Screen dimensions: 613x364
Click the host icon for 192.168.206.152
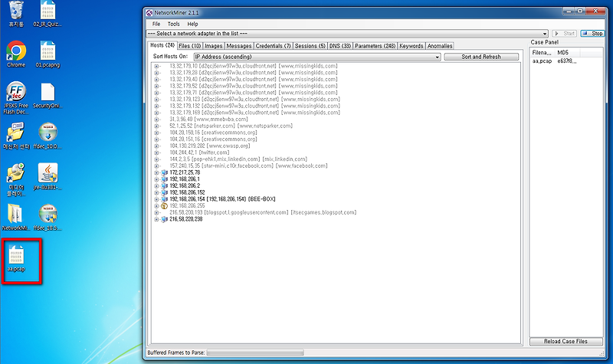[165, 192]
